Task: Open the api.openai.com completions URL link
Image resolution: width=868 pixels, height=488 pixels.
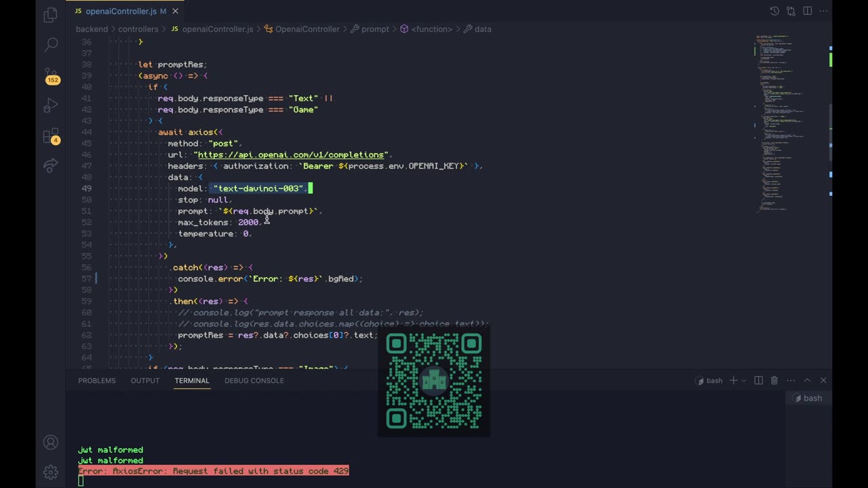Action: coord(291,155)
